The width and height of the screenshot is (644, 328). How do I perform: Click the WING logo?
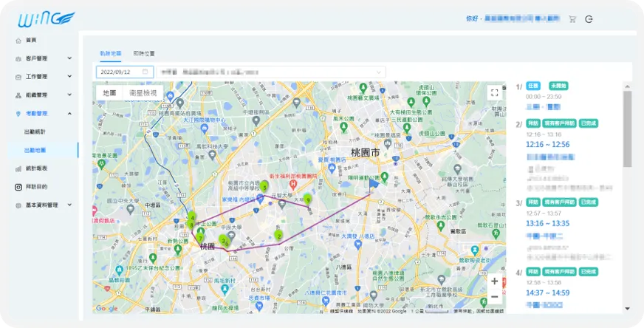click(x=46, y=19)
